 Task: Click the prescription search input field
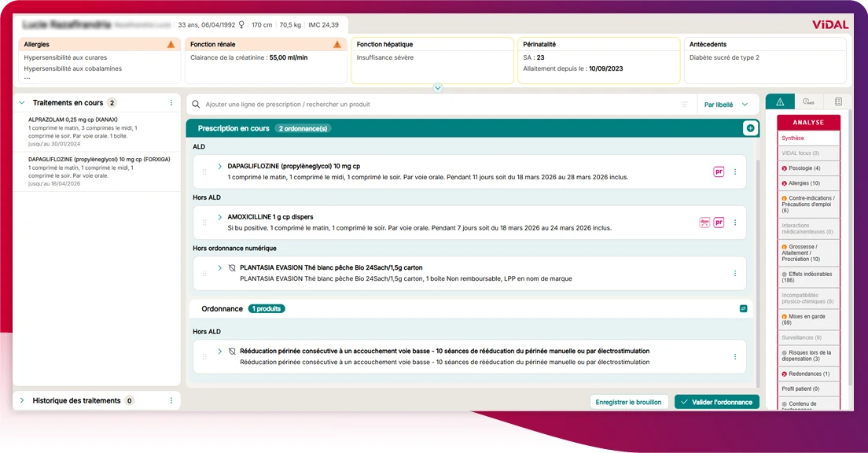[432, 105]
